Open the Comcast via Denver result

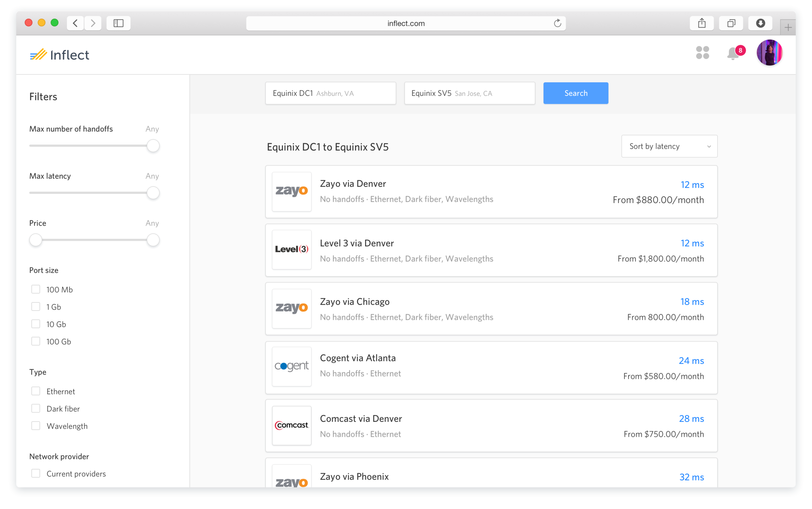click(491, 426)
